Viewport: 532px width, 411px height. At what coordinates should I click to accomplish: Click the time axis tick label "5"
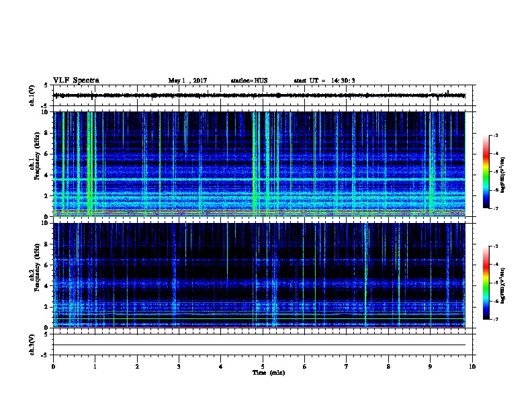point(263,367)
